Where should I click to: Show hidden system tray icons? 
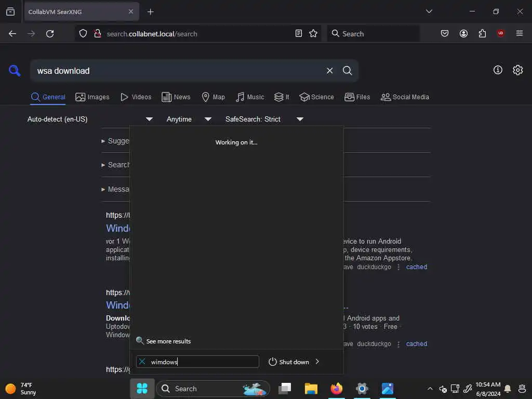(x=430, y=389)
